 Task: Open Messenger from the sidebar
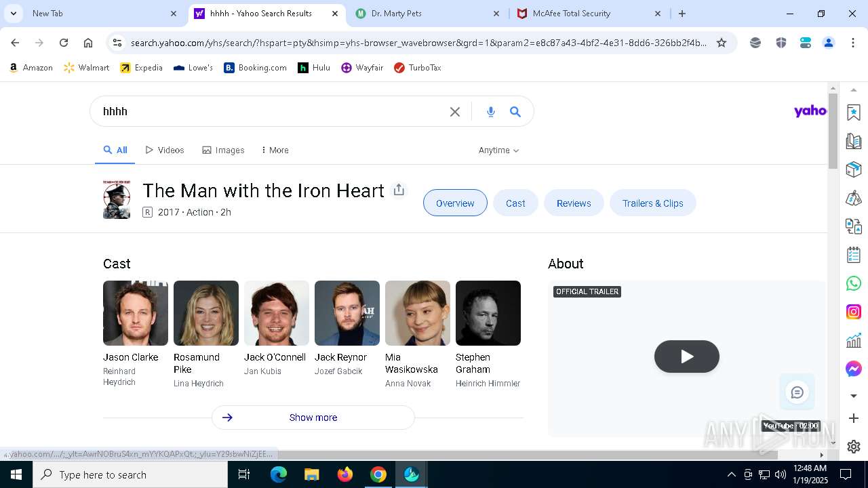[854, 369]
